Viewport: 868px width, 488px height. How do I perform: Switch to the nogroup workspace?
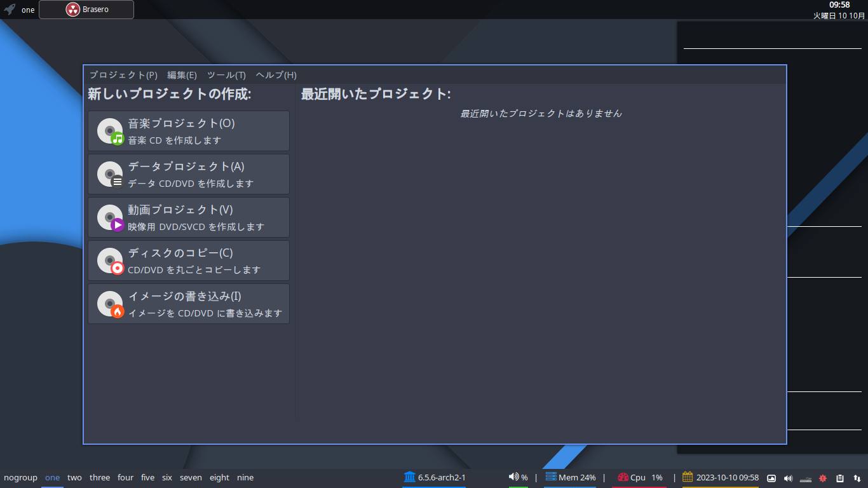click(x=20, y=478)
